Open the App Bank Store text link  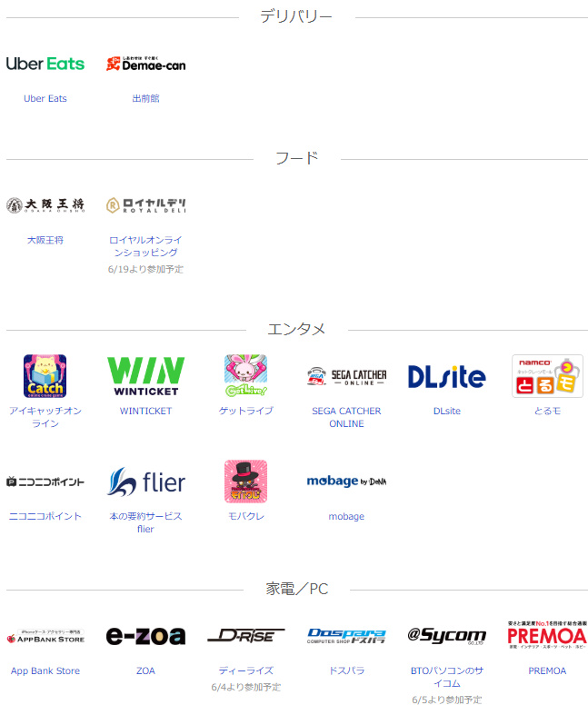click(x=45, y=670)
